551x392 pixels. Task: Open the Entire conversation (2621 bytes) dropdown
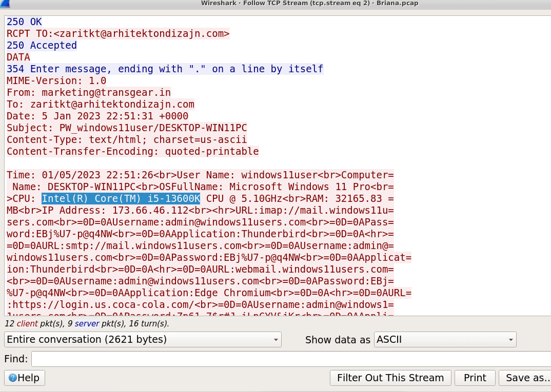coord(143,340)
